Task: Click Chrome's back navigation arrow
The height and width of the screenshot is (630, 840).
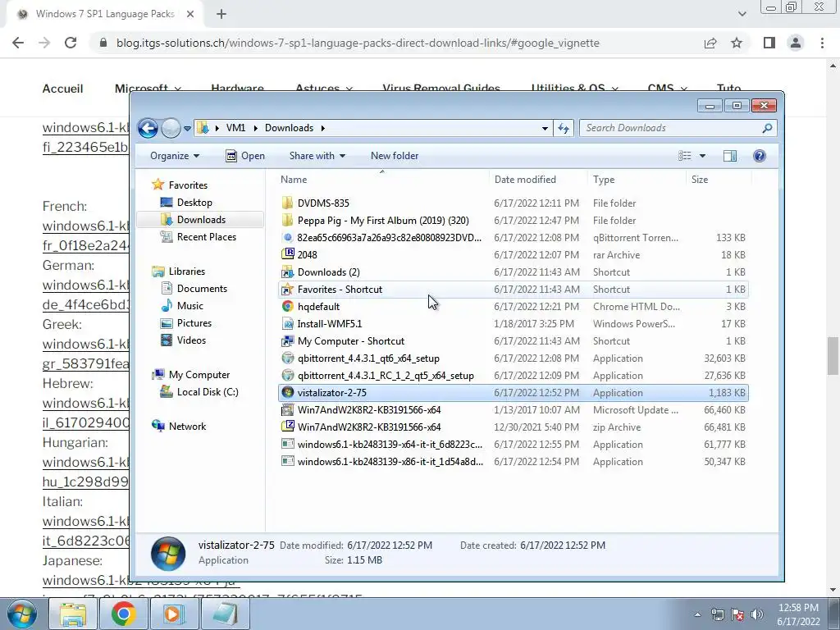Action: (18, 43)
